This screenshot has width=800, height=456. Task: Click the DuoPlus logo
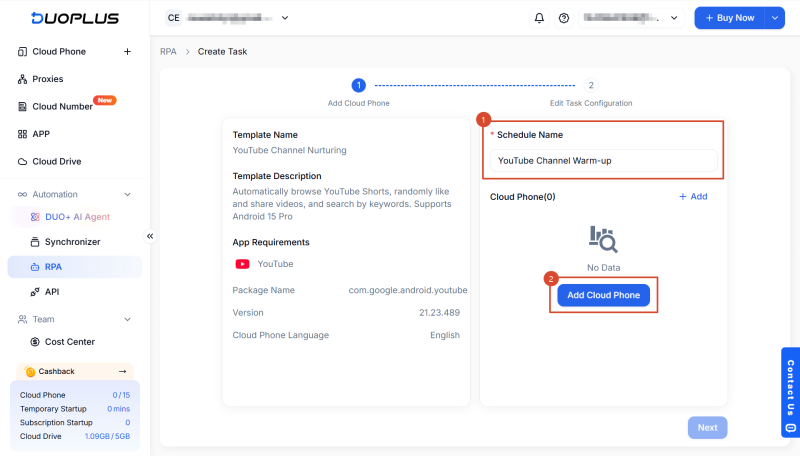coord(75,18)
